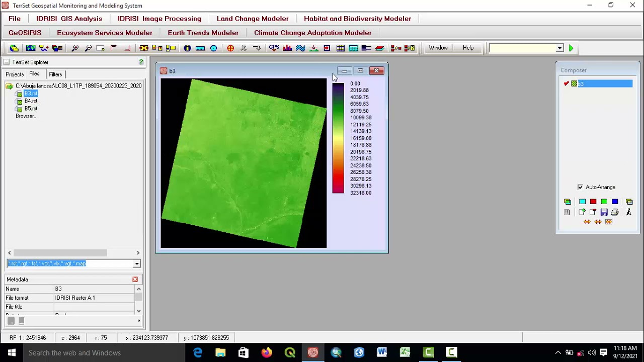Select B3.rst in the file tree
The height and width of the screenshot is (362, 644).
coord(31,94)
